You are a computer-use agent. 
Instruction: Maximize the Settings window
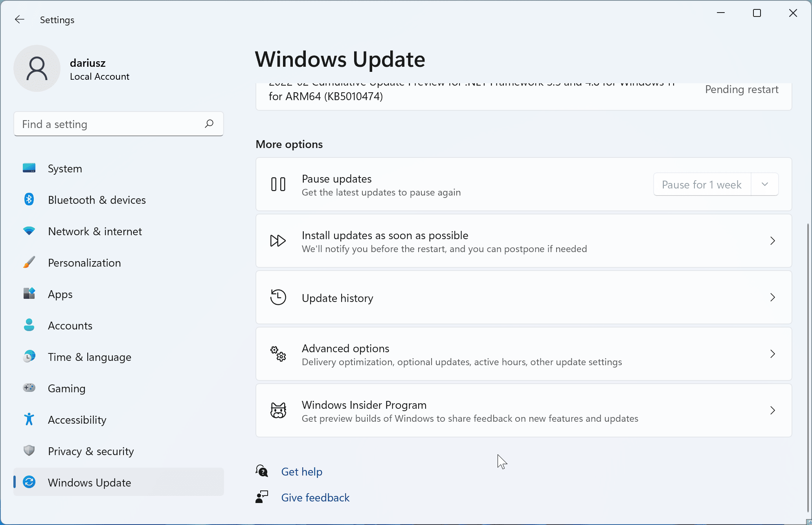pyautogui.click(x=757, y=13)
